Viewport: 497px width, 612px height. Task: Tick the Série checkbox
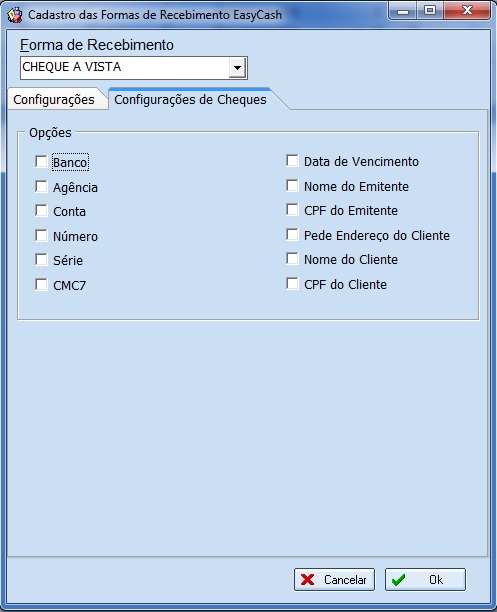pyautogui.click(x=41, y=260)
